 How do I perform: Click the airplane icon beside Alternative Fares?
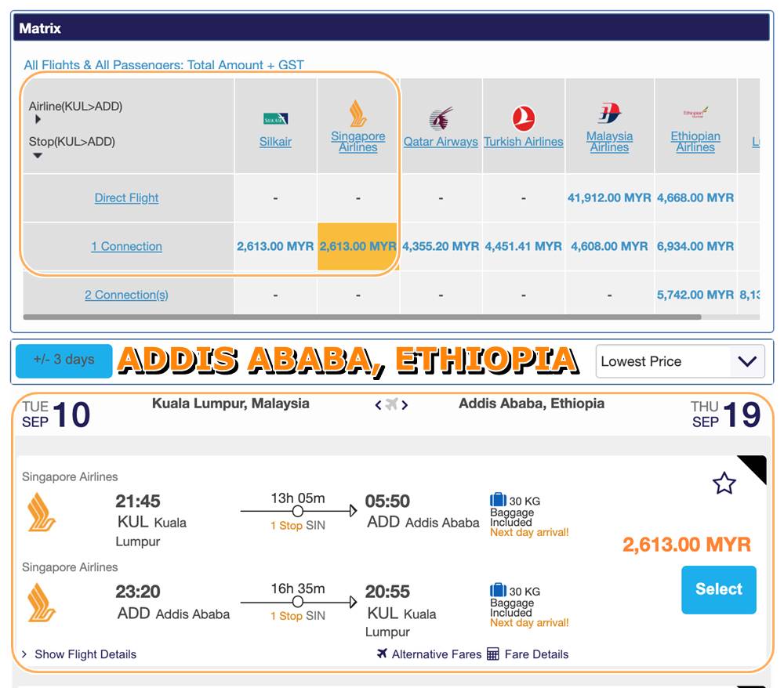[x=382, y=653]
